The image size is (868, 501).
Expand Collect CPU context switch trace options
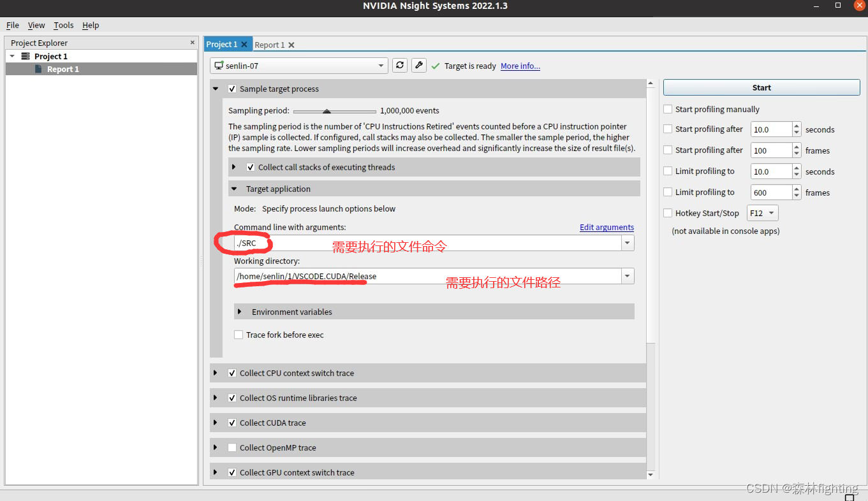216,373
